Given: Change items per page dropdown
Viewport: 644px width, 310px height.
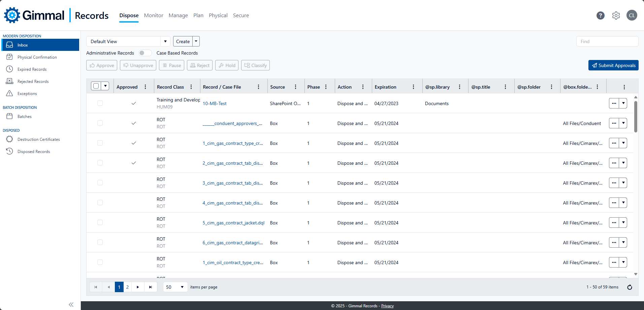Looking at the screenshot, I should click(x=175, y=287).
